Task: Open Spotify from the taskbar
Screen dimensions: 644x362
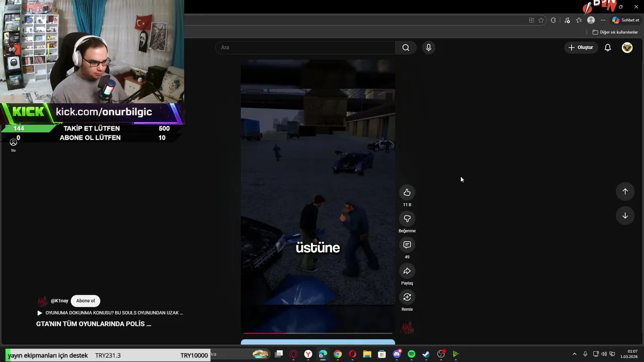Action: (411, 354)
